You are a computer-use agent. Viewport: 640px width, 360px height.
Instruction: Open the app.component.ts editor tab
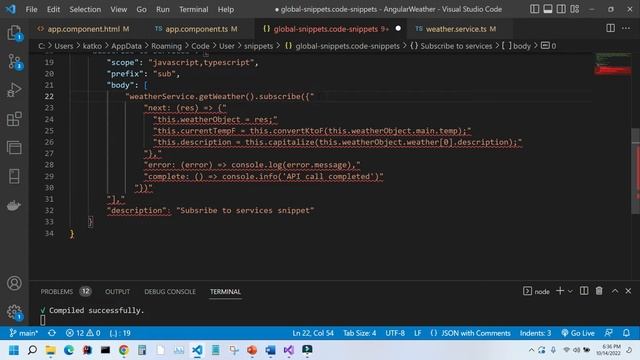click(197, 29)
